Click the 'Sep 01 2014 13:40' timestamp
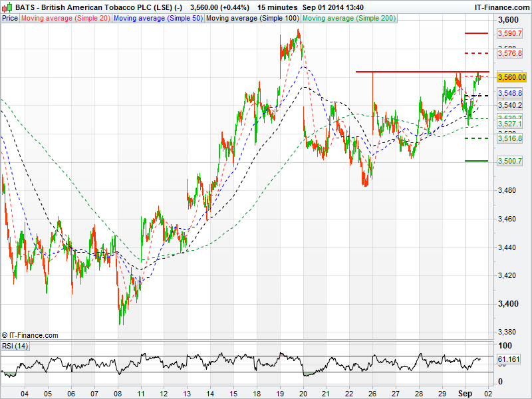 (x=333, y=7)
